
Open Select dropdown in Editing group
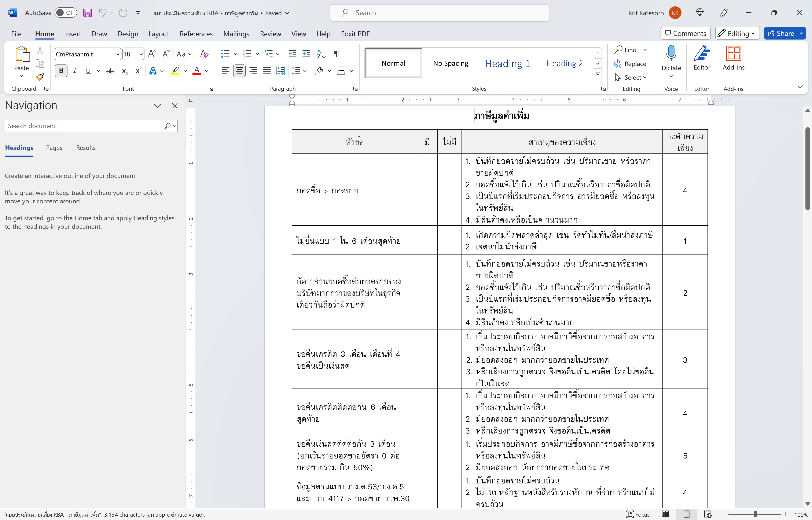pos(630,78)
